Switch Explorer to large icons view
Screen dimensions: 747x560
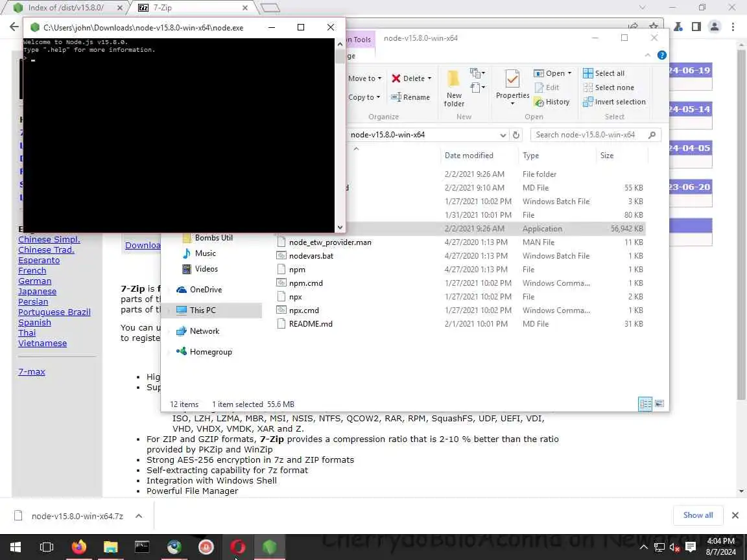point(659,404)
